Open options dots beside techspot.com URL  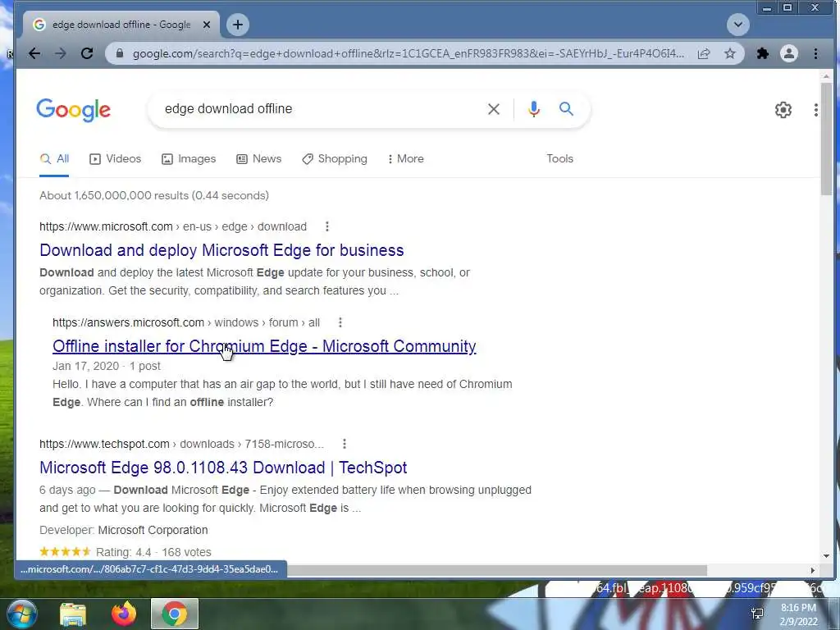pos(344,444)
